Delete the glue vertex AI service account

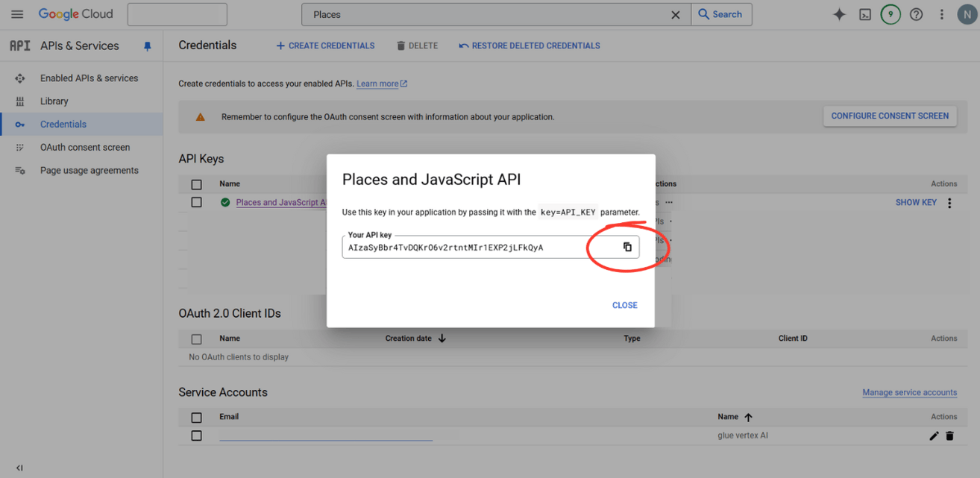[949, 435]
